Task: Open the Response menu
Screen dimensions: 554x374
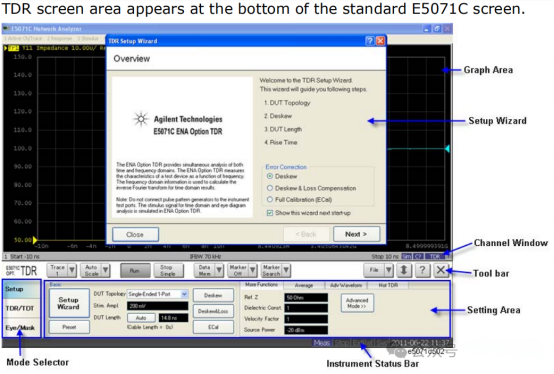Action: point(59,38)
